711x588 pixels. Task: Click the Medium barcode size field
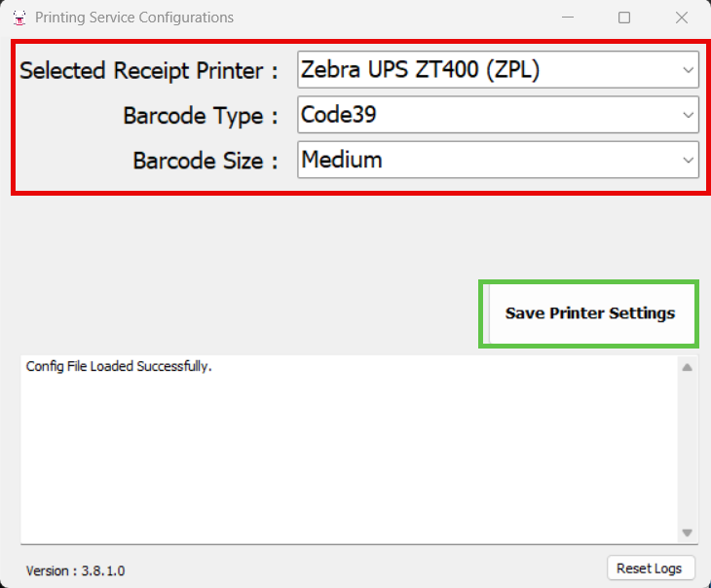(498, 160)
